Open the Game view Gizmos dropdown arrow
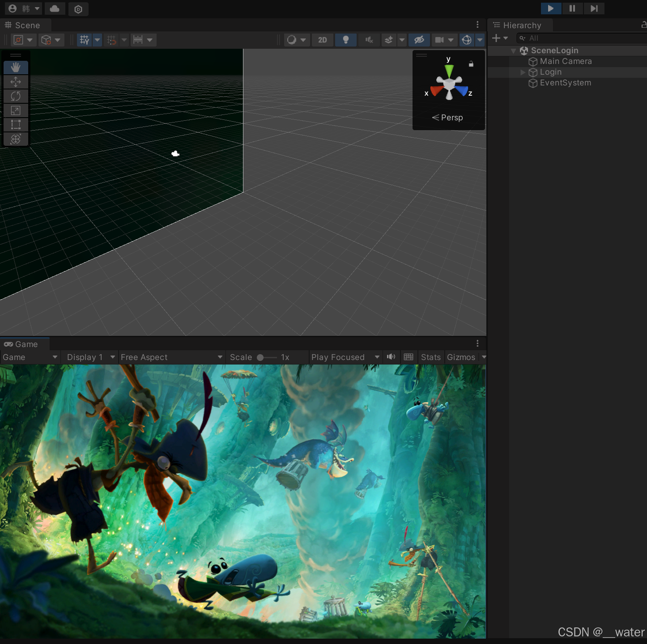The height and width of the screenshot is (644, 647). point(484,357)
